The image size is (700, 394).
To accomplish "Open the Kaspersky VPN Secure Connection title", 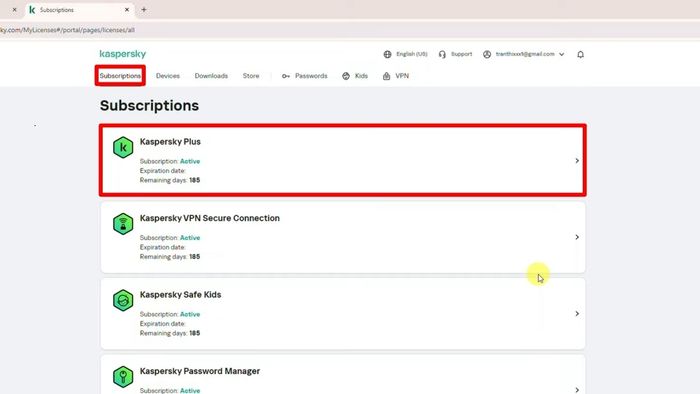I will point(210,218).
